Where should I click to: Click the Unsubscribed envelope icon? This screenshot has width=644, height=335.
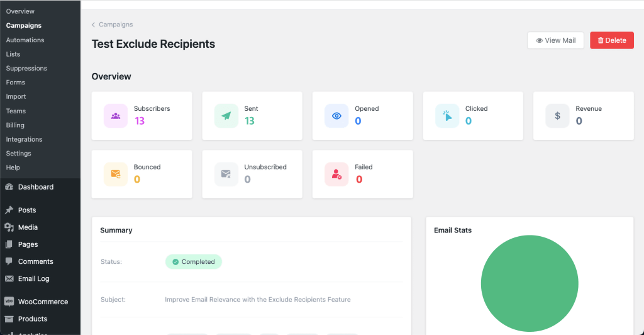click(226, 174)
